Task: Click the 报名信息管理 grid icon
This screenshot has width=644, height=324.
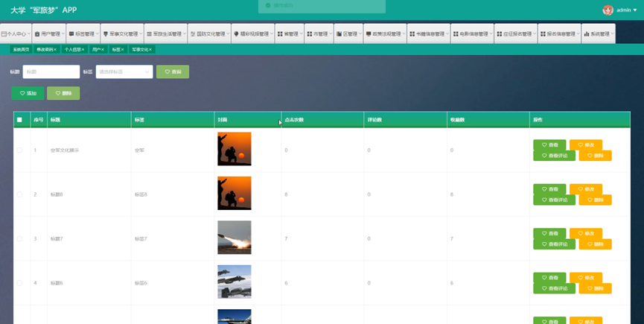Action: (543, 34)
